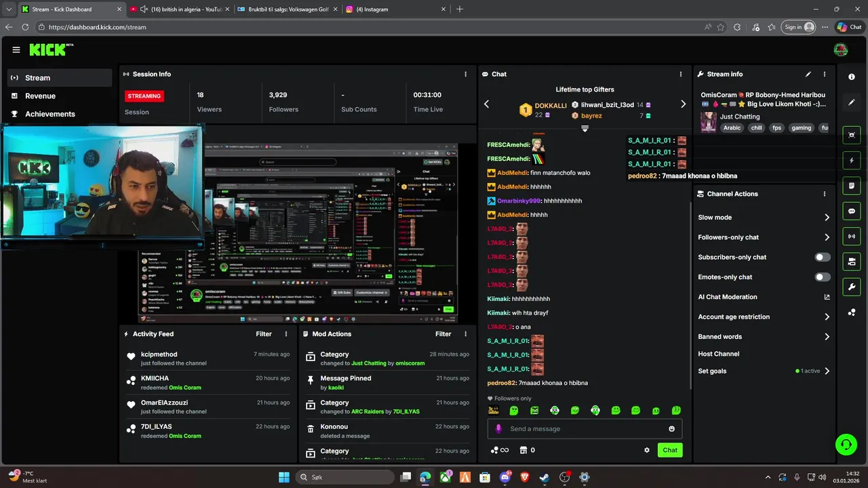Open the user avatar menu top right
The height and width of the screenshot is (488, 868).
840,49
